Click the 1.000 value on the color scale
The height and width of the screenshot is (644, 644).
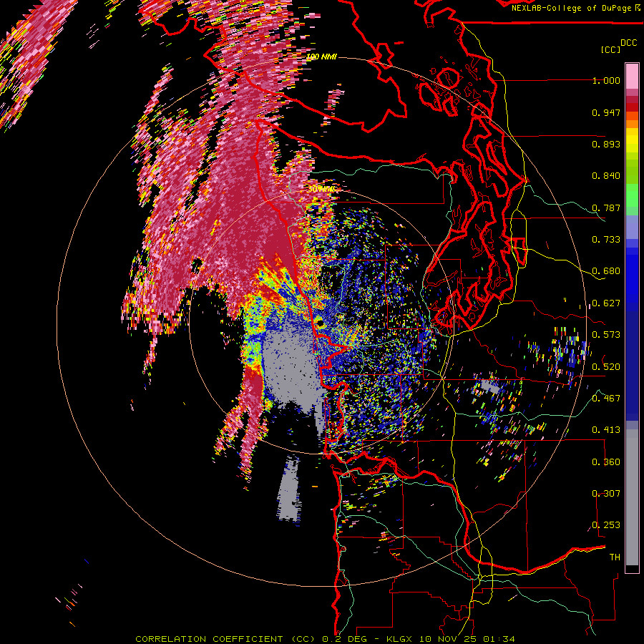[x=606, y=80]
